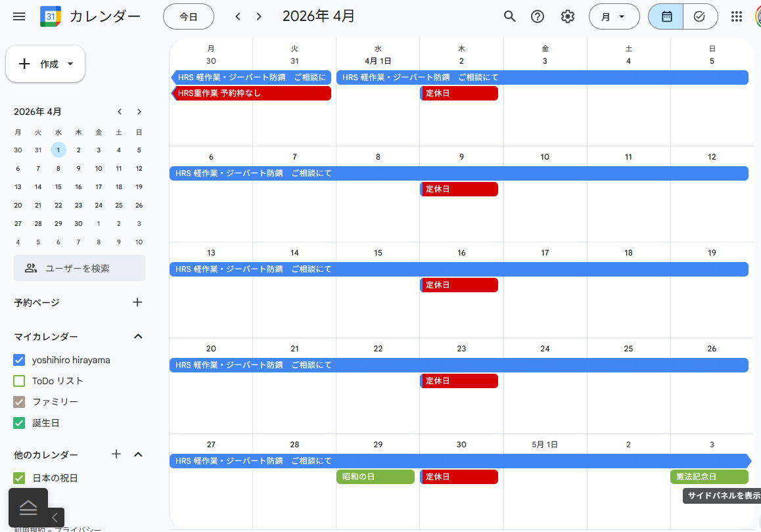Uncheck the yoshihiro hirayama calendar
This screenshot has height=532, width=761.
tap(19, 360)
